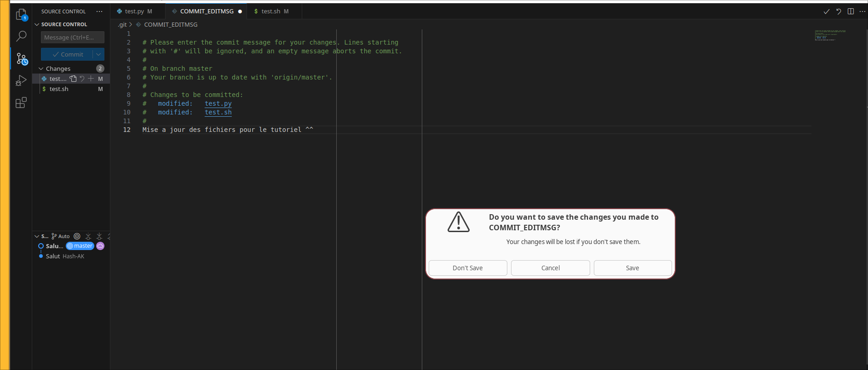This screenshot has height=370, width=868.
Task: Open the Run and Debug view
Action: 21,80
